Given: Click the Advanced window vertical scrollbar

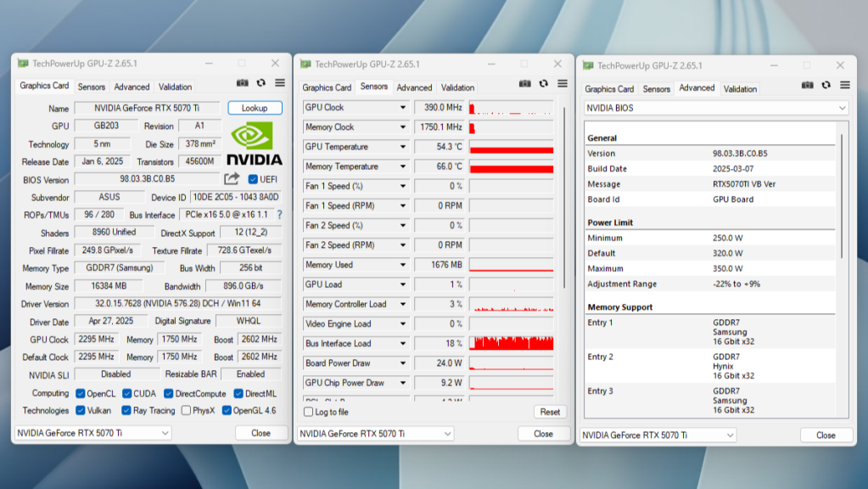Looking at the screenshot, I should point(842,196).
